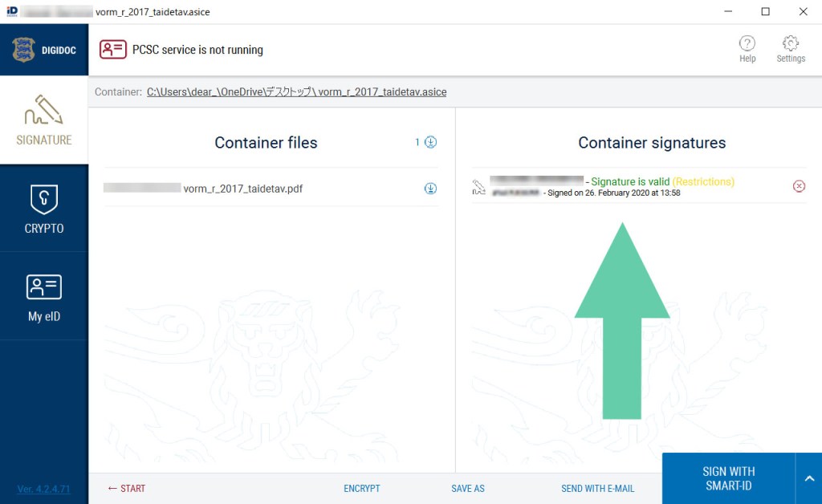Viewport: 822px width, 504px height.
Task: Click the signature pen icon beside signer
Action: click(x=479, y=188)
